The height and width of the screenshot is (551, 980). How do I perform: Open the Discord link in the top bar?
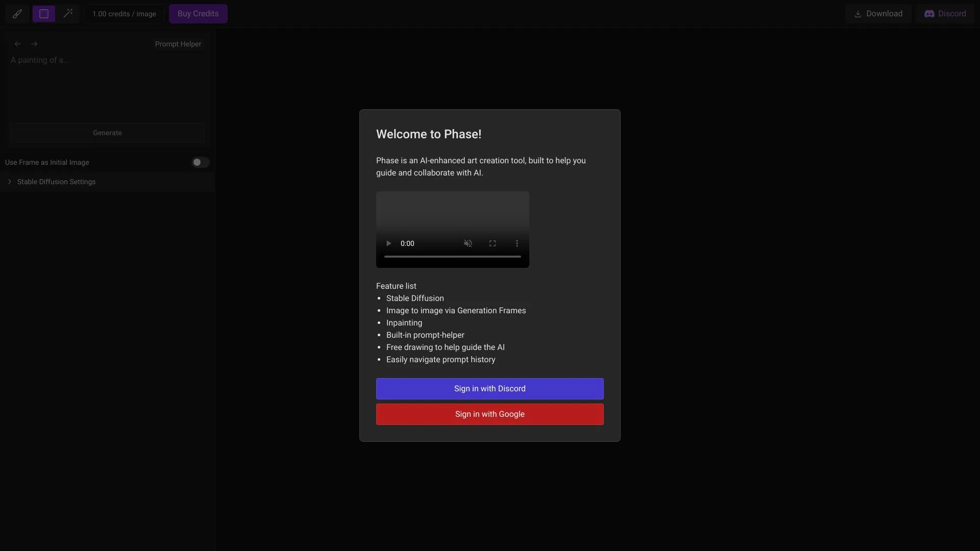click(x=945, y=14)
